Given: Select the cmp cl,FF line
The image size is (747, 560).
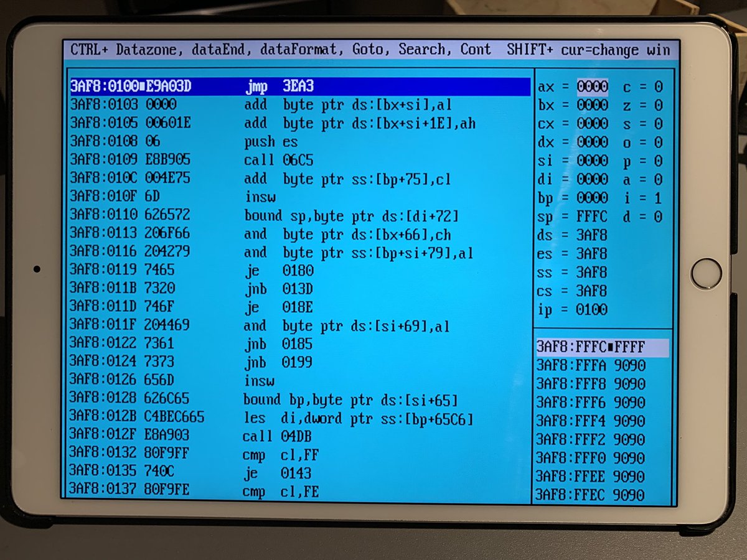Looking at the screenshot, I should point(194,455).
